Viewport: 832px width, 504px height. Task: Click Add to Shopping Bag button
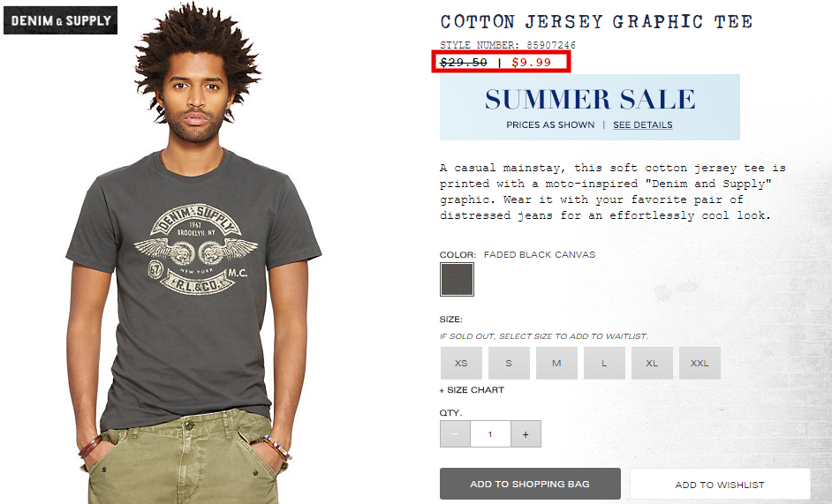(x=530, y=484)
